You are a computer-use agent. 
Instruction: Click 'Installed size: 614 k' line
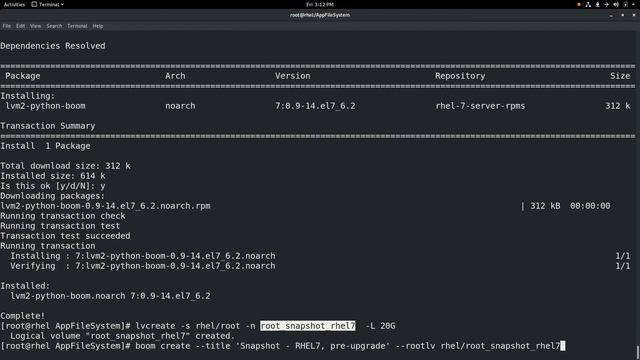point(53,176)
